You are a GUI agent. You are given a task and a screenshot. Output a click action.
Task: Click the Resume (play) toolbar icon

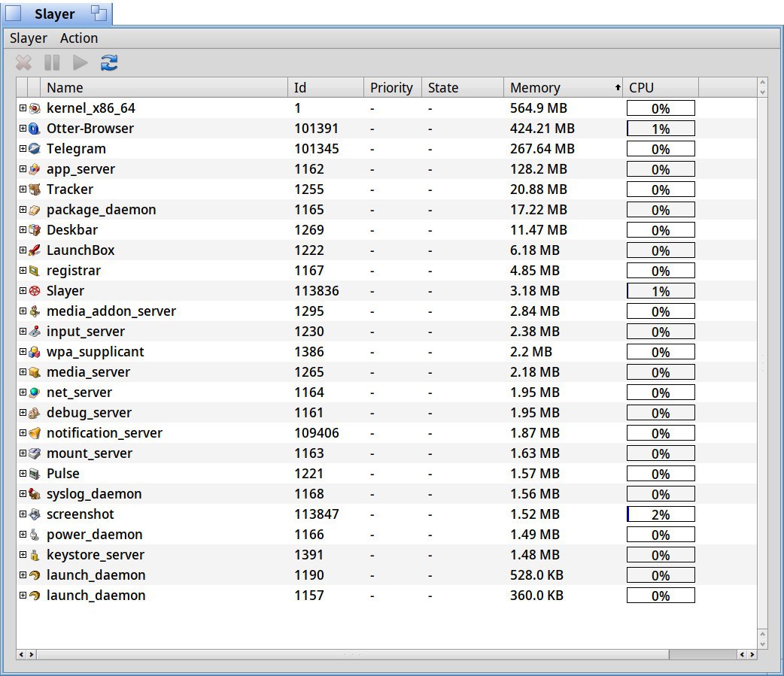click(x=80, y=63)
